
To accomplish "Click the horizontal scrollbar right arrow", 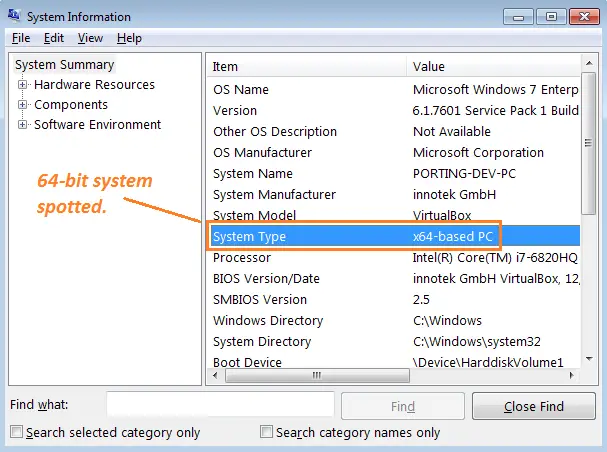I will (x=572, y=375).
